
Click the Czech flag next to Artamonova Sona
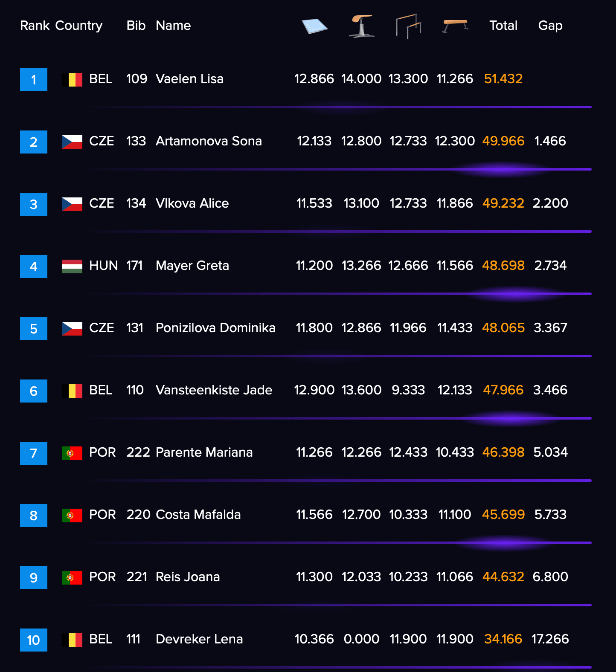[72, 142]
